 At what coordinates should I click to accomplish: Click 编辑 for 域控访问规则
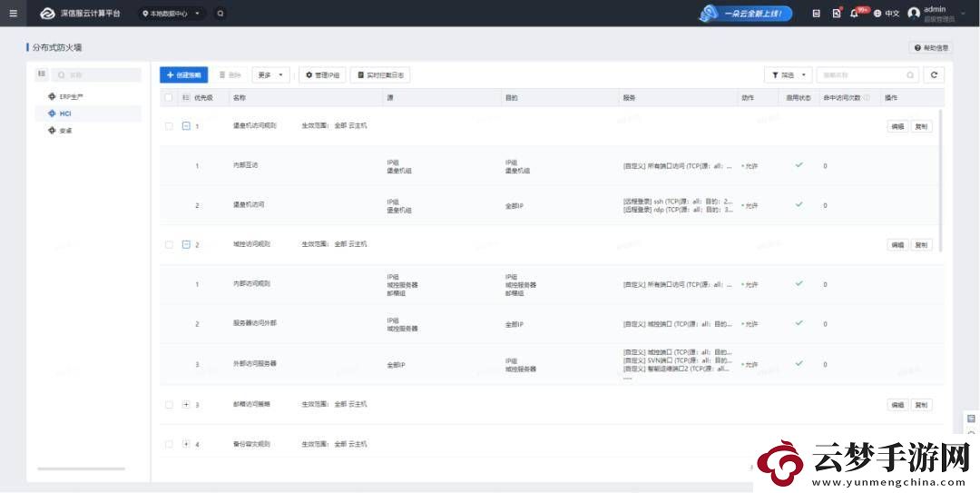point(897,245)
